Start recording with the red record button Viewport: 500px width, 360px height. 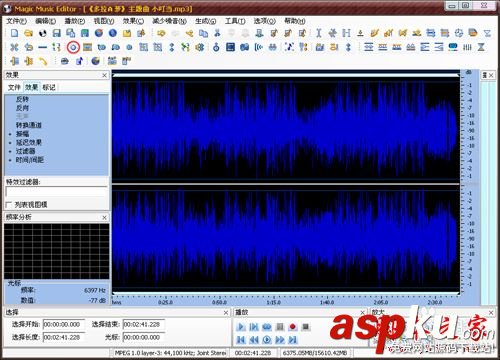293,327
